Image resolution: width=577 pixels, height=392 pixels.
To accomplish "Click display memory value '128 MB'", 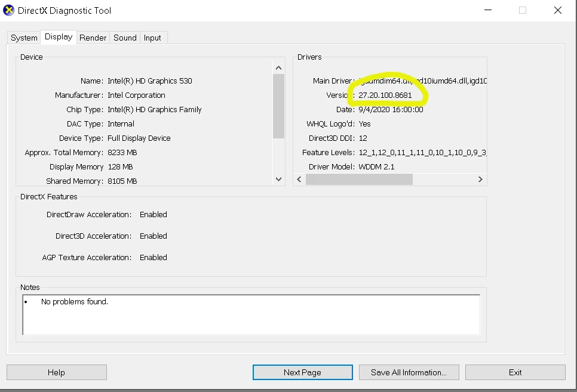I will coord(120,167).
